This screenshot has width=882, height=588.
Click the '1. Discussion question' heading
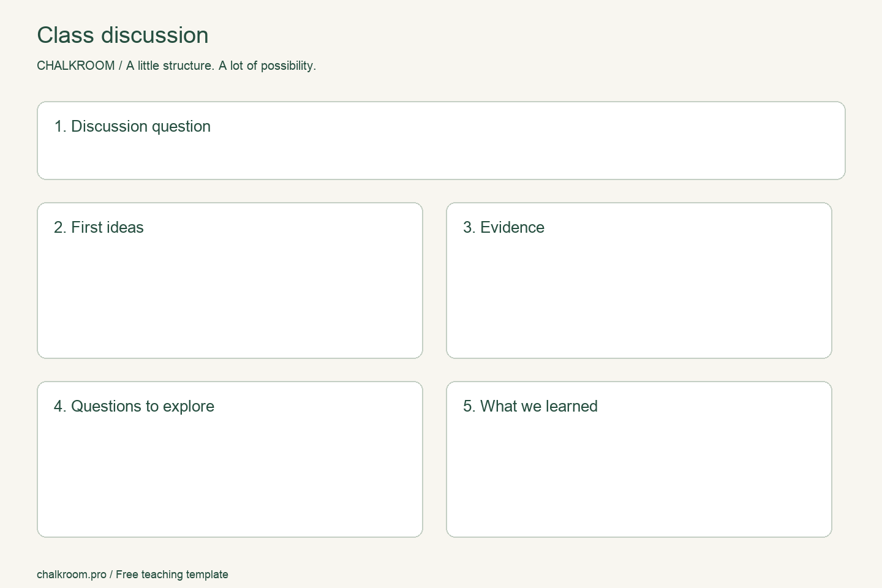click(x=132, y=126)
